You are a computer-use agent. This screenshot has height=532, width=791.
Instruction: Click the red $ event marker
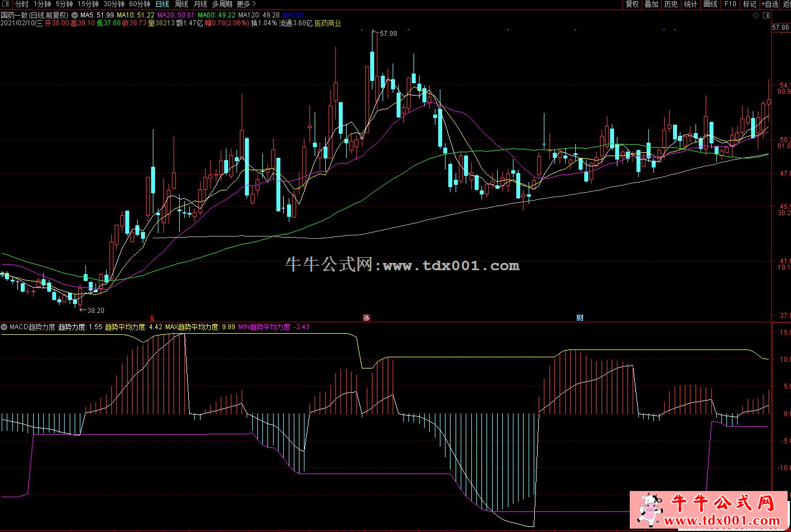pyautogui.click(x=152, y=317)
